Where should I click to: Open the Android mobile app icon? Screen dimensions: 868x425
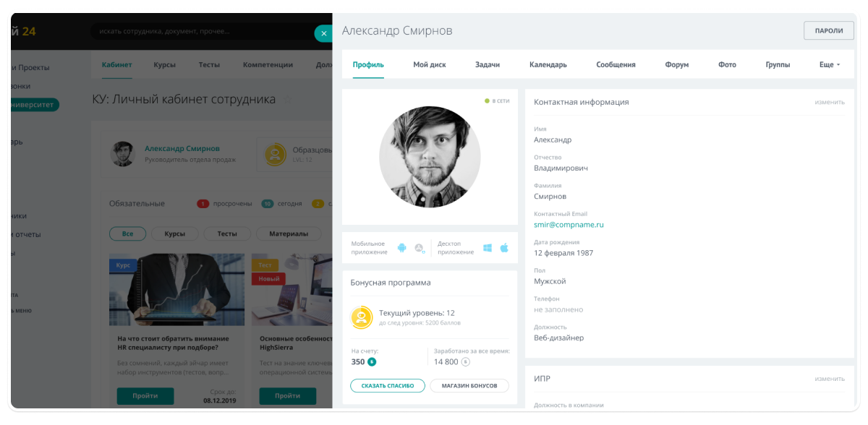tap(402, 248)
